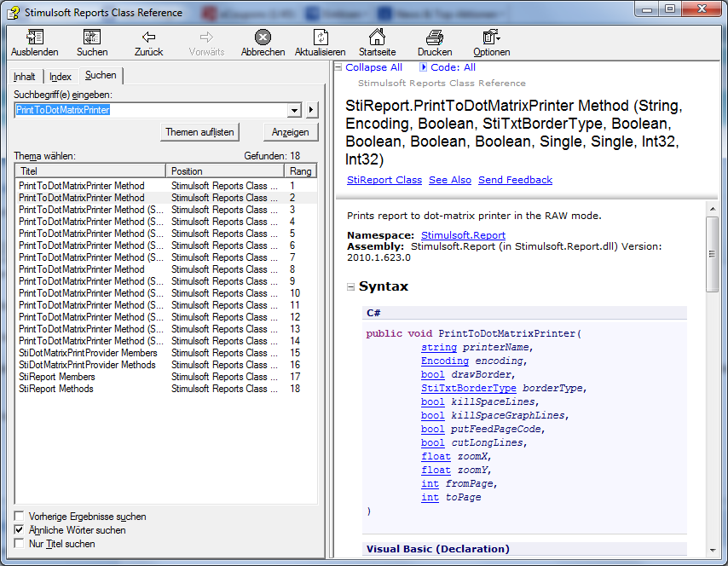This screenshot has height=566, width=728.
Task: Enable Nur Titel suchen checkbox
Action: point(19,543)
